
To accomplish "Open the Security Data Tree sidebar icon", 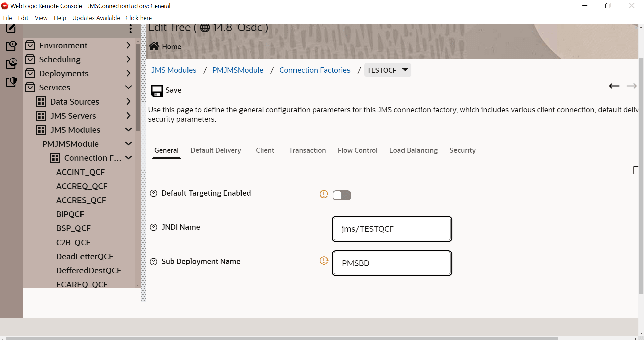I will tap(11, 82).
